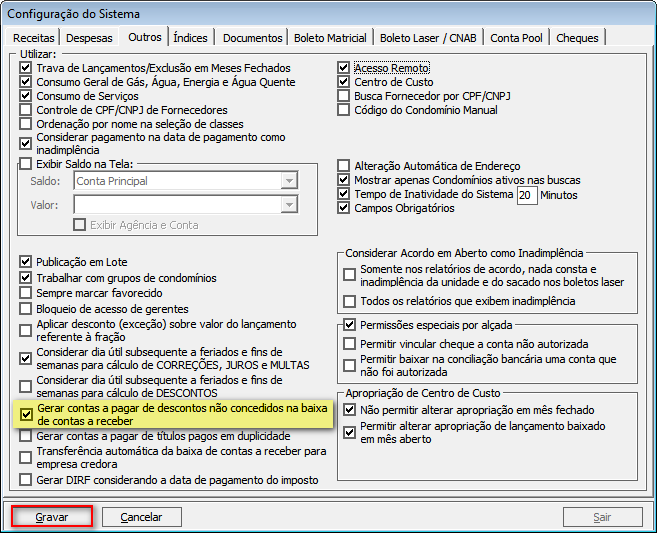Check Transferência automática da baixa de contas a receber
The width and height of the screenshot is (657, 533).
tap(26, 458)
